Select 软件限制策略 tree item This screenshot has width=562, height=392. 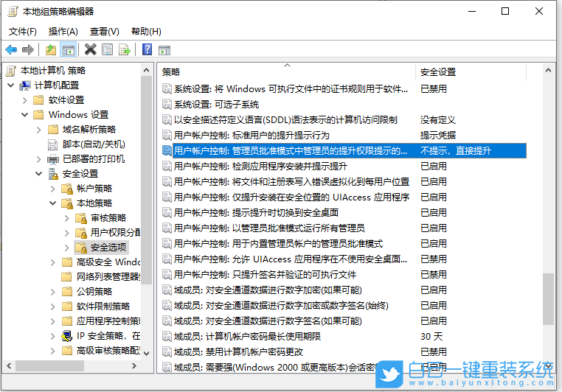click(103, 306)
